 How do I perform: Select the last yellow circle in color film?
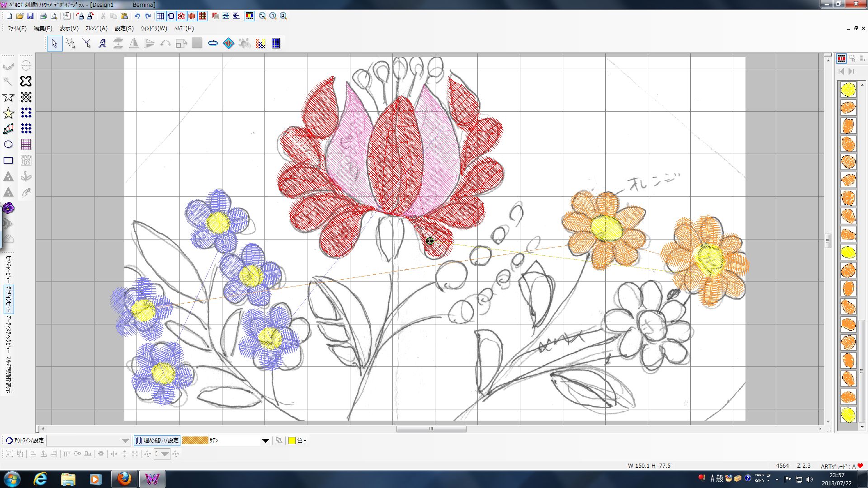click(x=848, y=415)
